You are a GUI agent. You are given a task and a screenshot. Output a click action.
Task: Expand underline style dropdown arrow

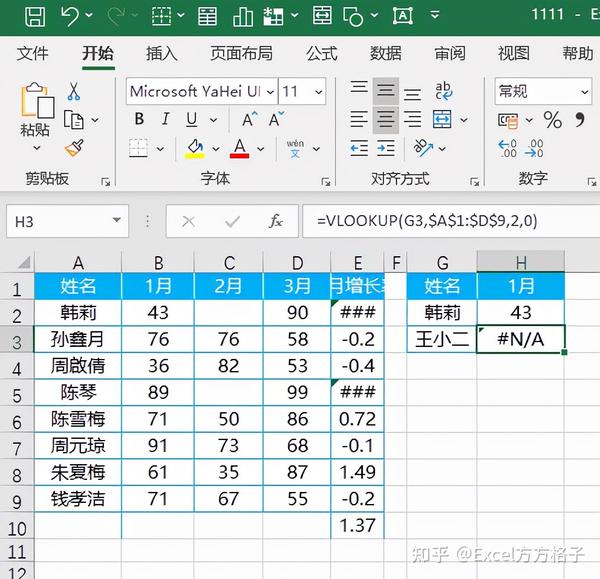tap(214, 120)
